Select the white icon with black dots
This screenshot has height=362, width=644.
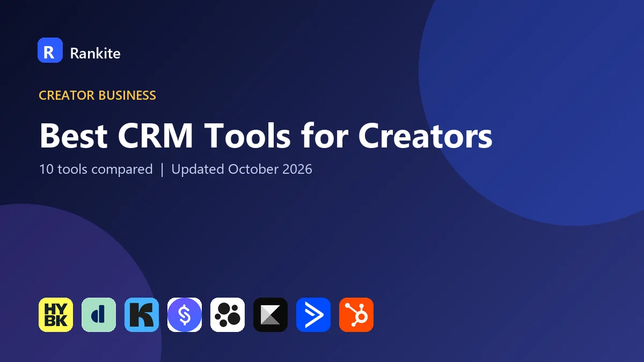coord(228,315)
